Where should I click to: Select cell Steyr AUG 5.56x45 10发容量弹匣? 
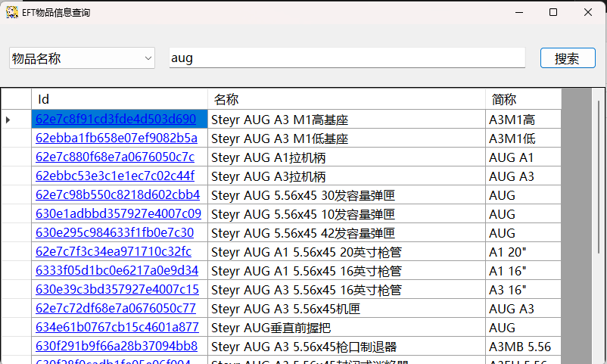tap(347, 214)
